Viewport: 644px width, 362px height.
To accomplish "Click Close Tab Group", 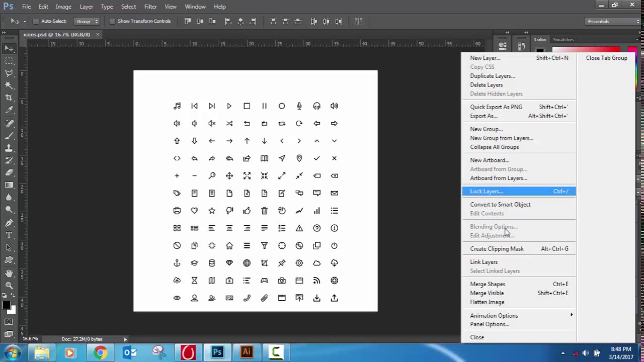I will [606, 58].
